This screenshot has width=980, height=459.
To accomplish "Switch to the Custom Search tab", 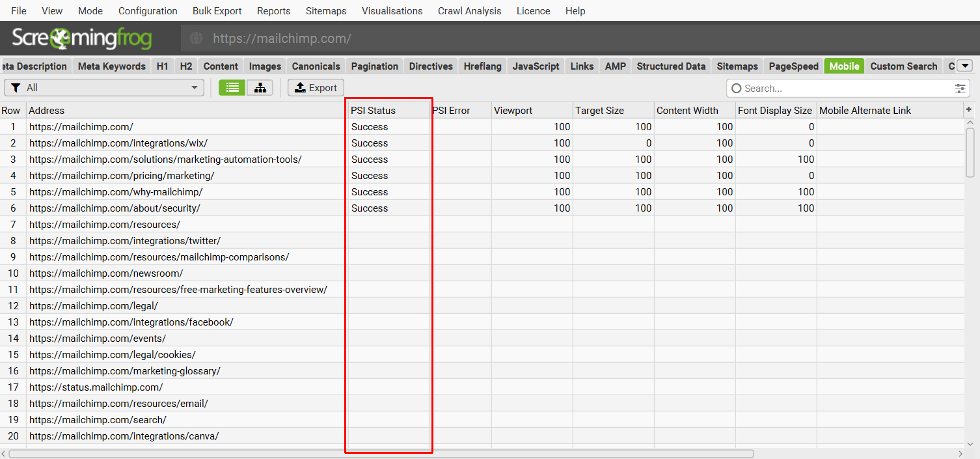I will pos(904,66).
